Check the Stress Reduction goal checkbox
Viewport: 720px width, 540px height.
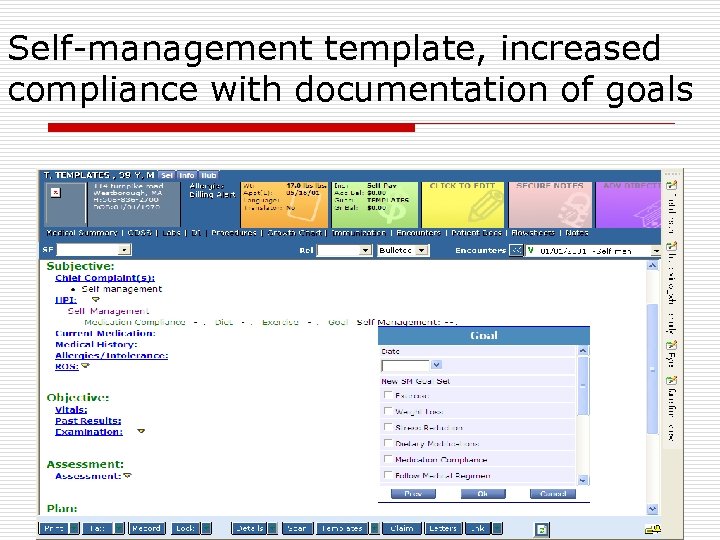(x=388, y=427)
